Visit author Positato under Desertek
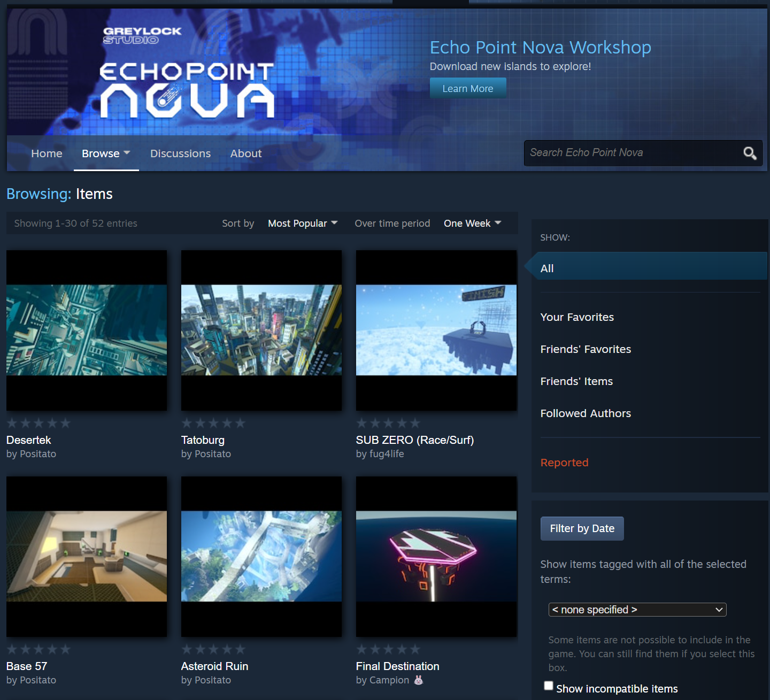Image resolution: width=770 pixels, height=700 pixels. (x=38, y=454)
